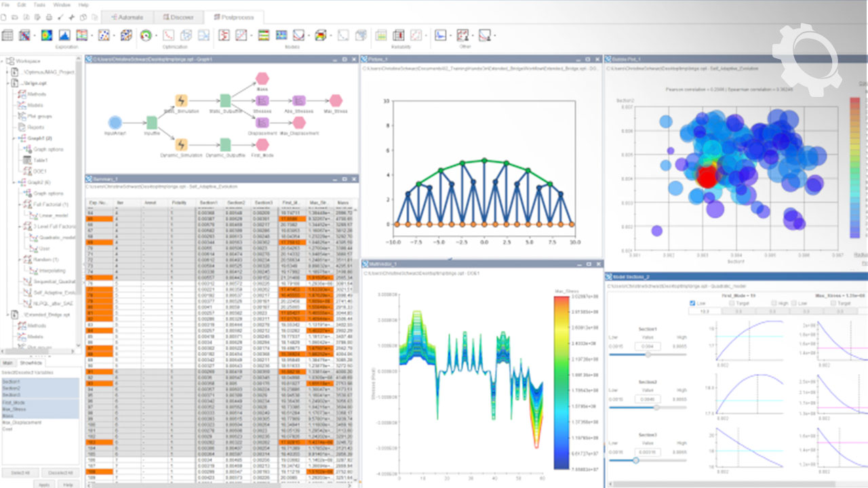This screenshot has width=868, height=488.
Task: Click the Mass hexagon output node
Action: [262, 79]
